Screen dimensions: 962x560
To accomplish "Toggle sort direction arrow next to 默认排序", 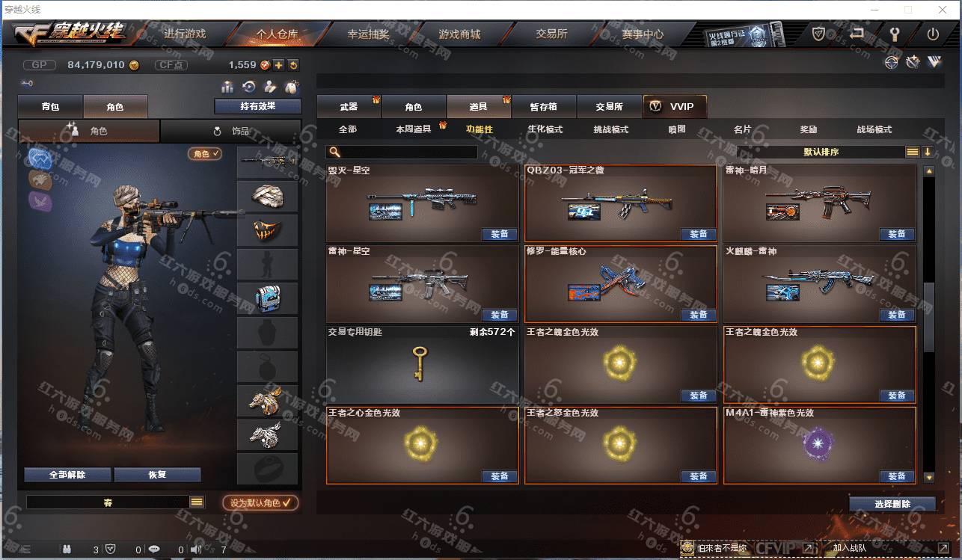I will [928, 152].
